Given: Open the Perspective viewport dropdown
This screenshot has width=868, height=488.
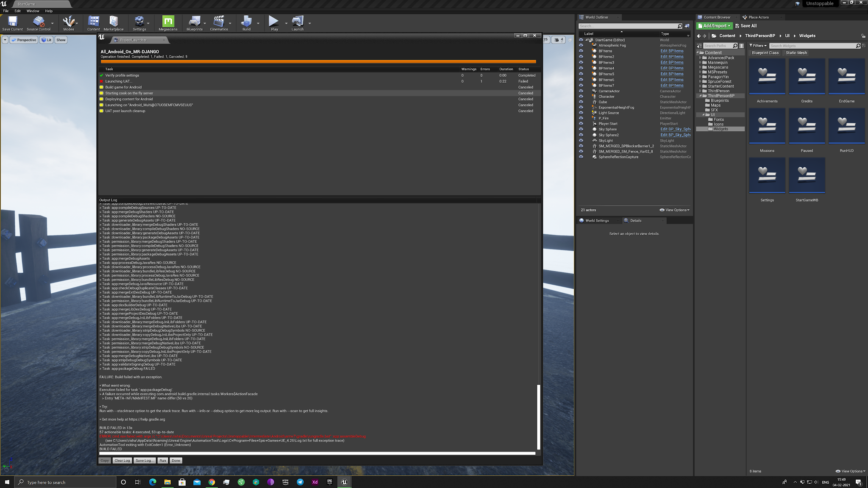Looking at the screenshot, I should click(24, 40).
